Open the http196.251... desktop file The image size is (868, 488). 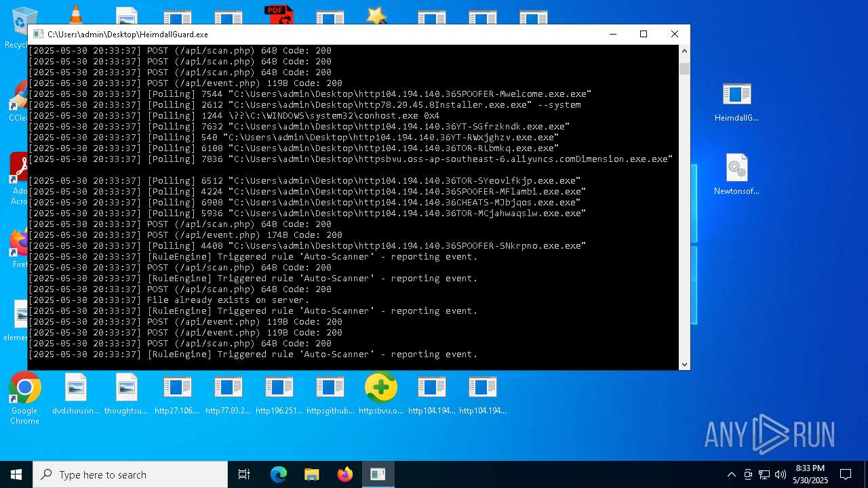click(x=279, y=394)
